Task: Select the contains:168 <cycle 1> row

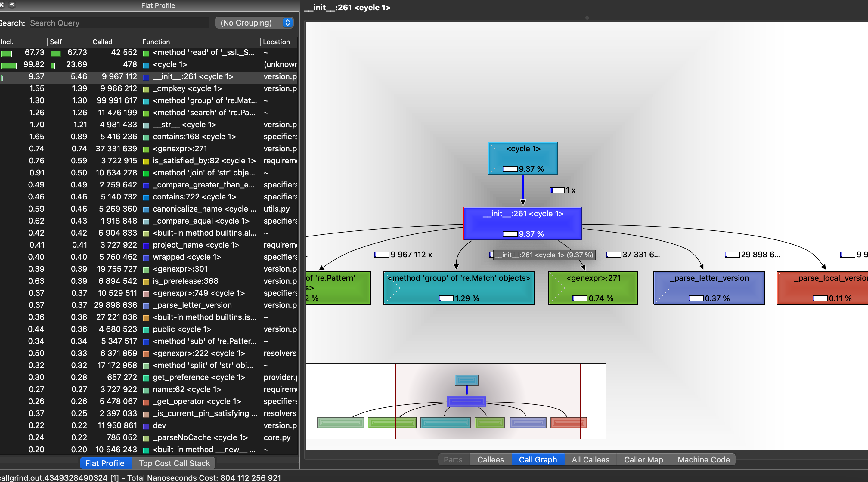Action: [x=149, y=137]
